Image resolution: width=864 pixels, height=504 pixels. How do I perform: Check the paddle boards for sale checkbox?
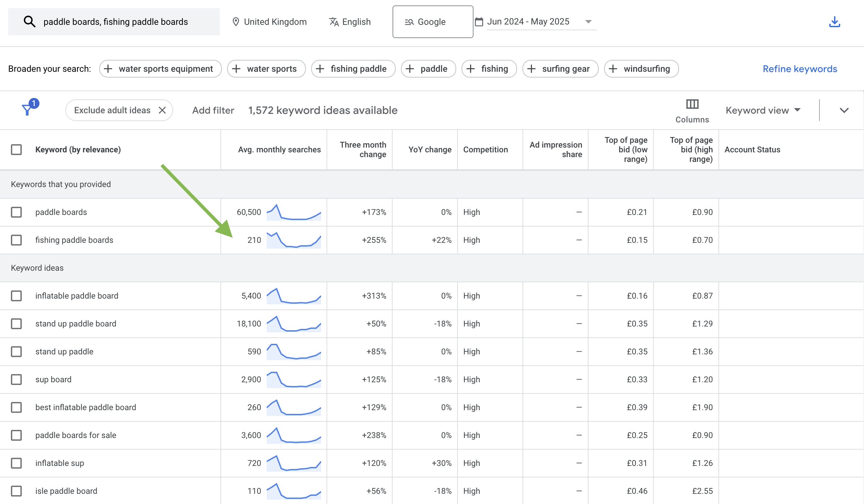coord(16,435)
